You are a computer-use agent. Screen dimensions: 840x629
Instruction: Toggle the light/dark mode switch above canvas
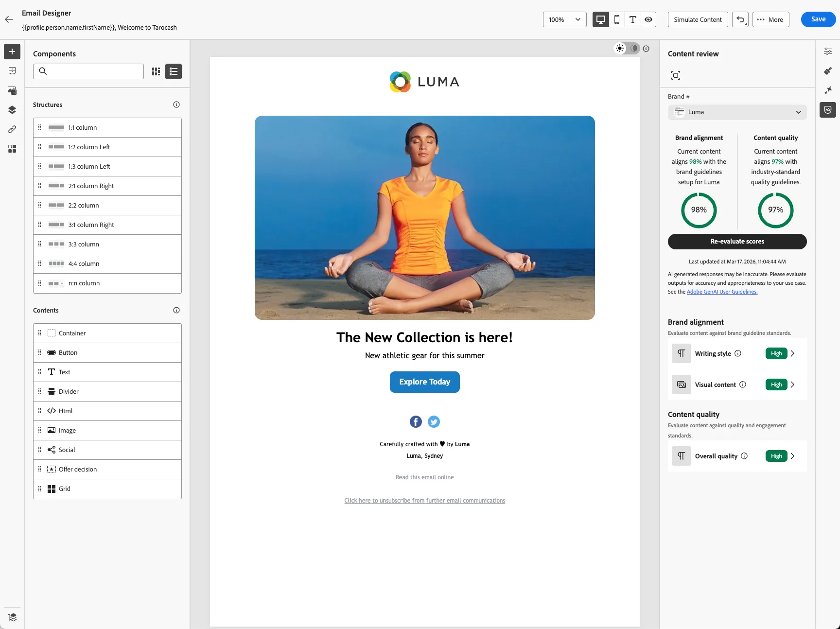coord(627,48)
